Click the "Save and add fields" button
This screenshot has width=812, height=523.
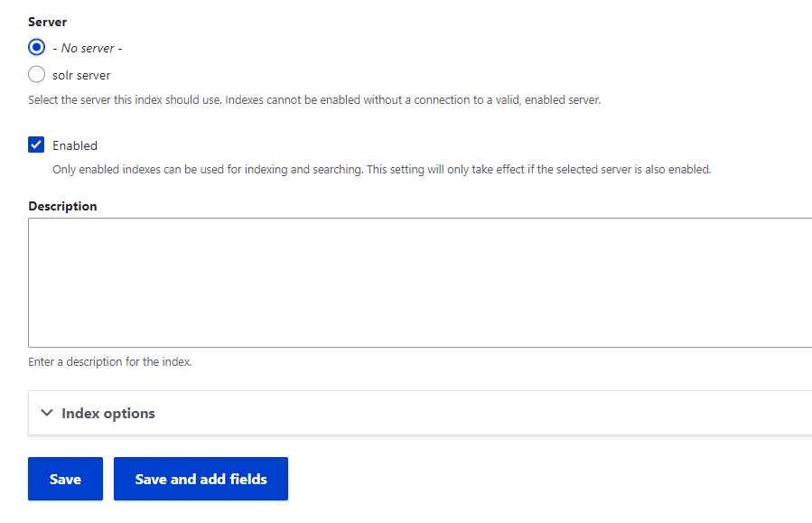click(x=201, y=479)
